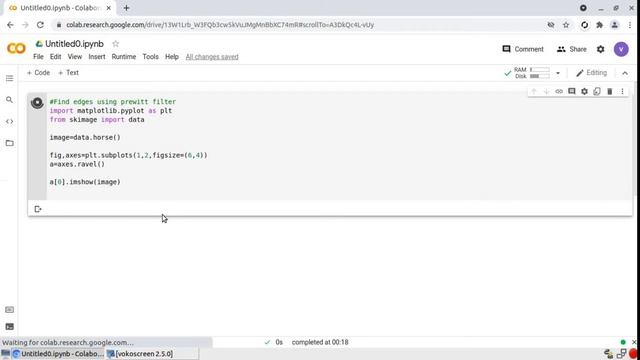Add a new Code cell
Image resolution: width=640 pixels, height=360 pixels.
pyautogui.click(x=38, y=73)
